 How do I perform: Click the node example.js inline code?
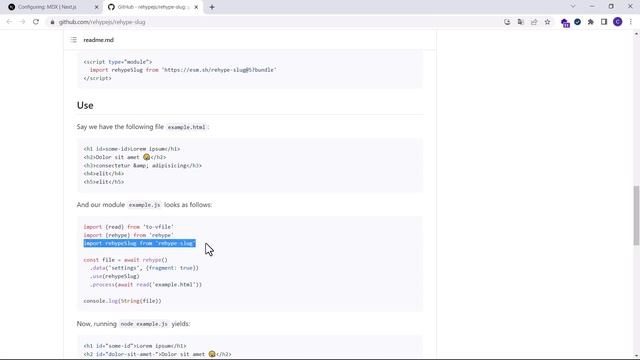144,324
